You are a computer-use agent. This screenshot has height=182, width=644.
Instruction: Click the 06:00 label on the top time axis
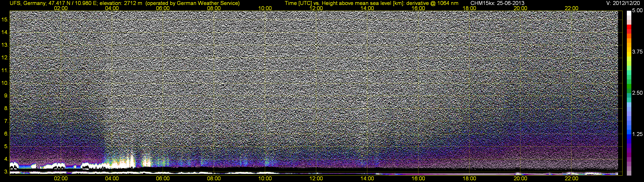(163, 8)
